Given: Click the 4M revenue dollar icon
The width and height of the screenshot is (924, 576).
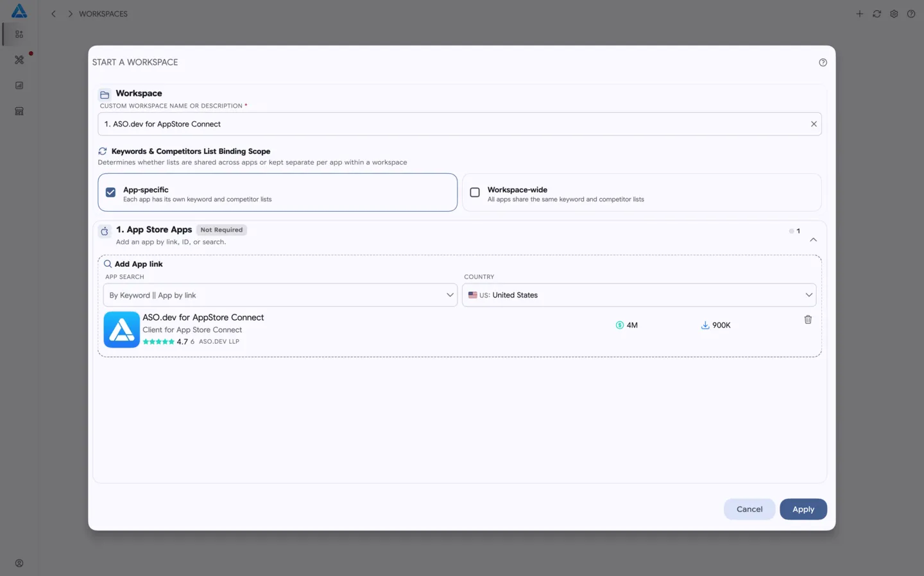Looking at the screenshot, I should click(x=620, y=325).
